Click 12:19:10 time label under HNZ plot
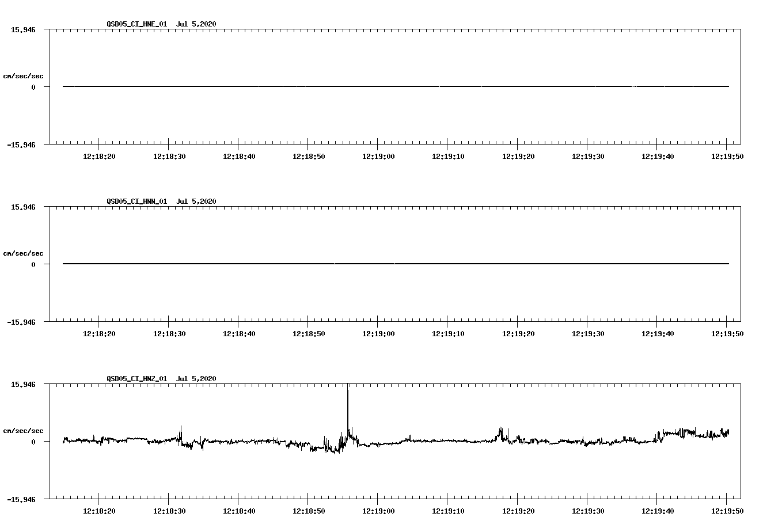This screenshot has width=782, height=532. [447, 511]
